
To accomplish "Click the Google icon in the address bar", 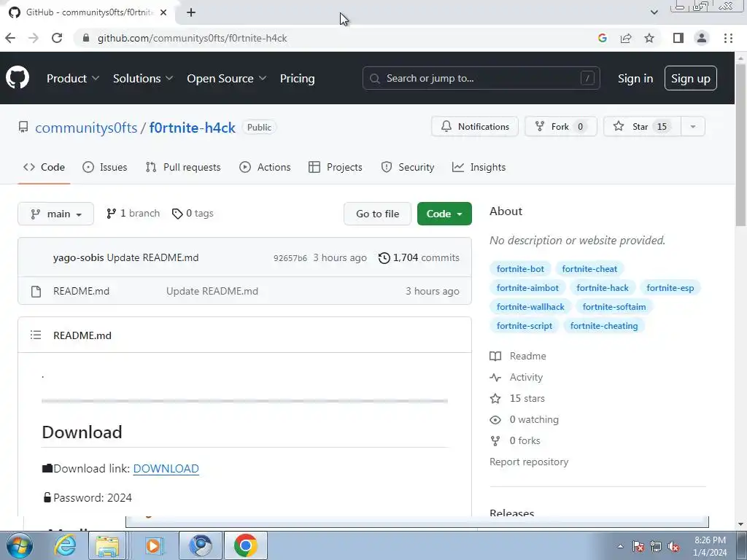I will coord(602,38).
